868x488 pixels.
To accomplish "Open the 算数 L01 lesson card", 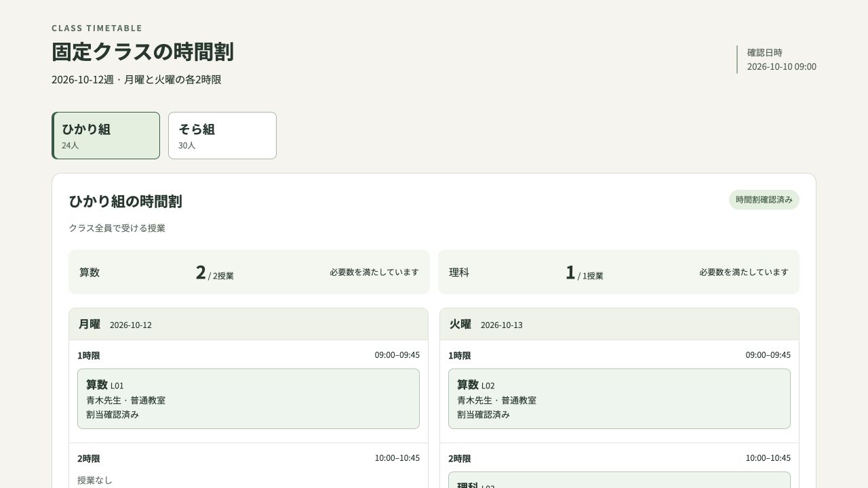I will 248,399.
